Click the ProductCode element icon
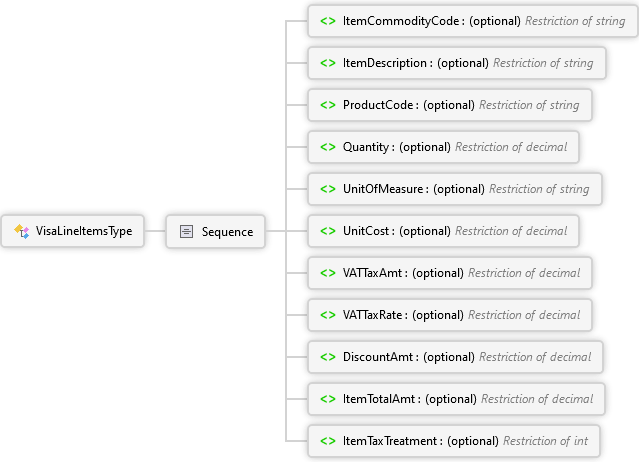The image size is (639, 462). point(327,105)
